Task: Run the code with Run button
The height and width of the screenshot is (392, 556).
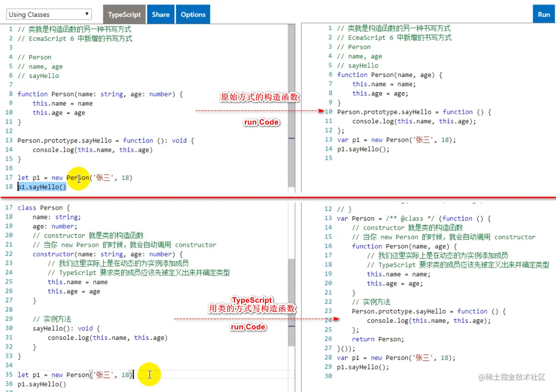Action: click(x=544, y=15)
